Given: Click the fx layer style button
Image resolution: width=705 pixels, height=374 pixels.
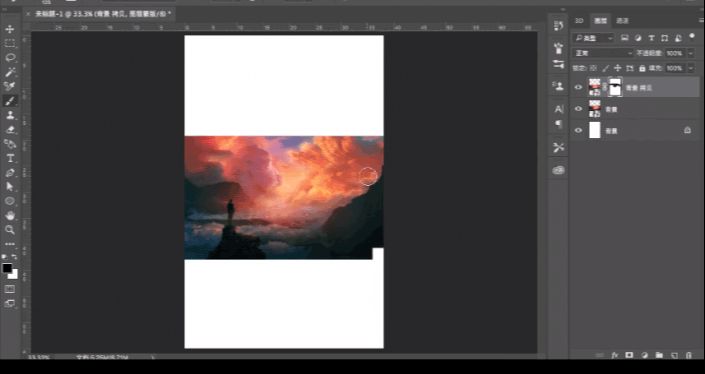Looking at the screenshot, I should [x=614, y=355].
